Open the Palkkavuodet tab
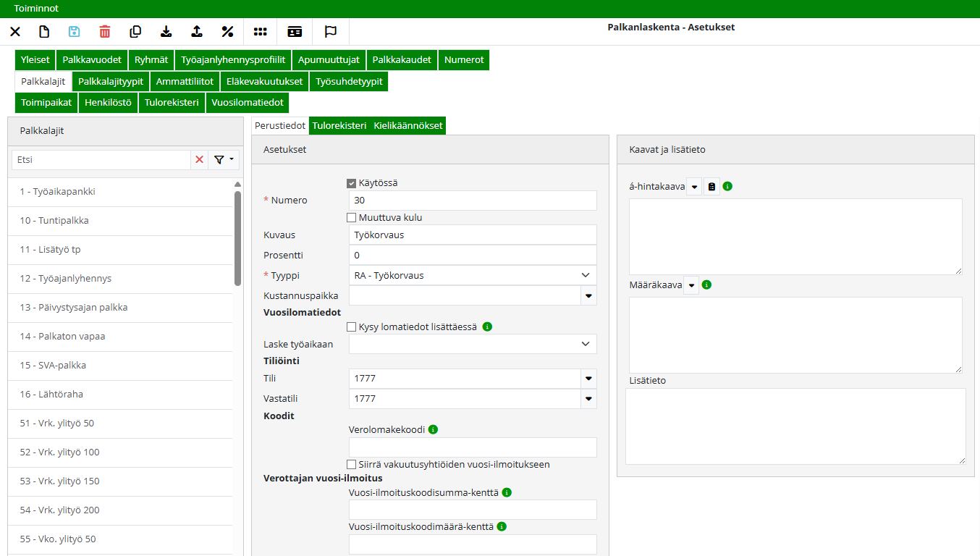This screenshot has width=980, height=556. (92, 60)
